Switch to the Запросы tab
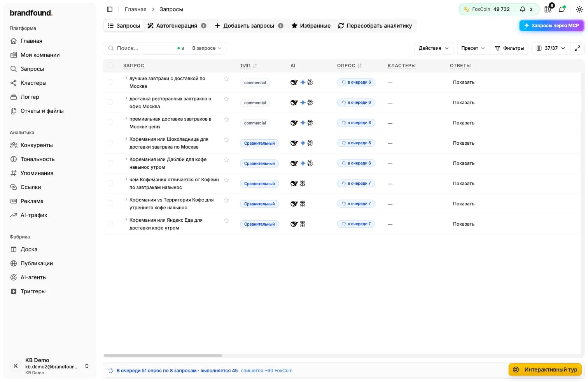The height and width of the screenshot is (382, 588). [x=124, y=26]
